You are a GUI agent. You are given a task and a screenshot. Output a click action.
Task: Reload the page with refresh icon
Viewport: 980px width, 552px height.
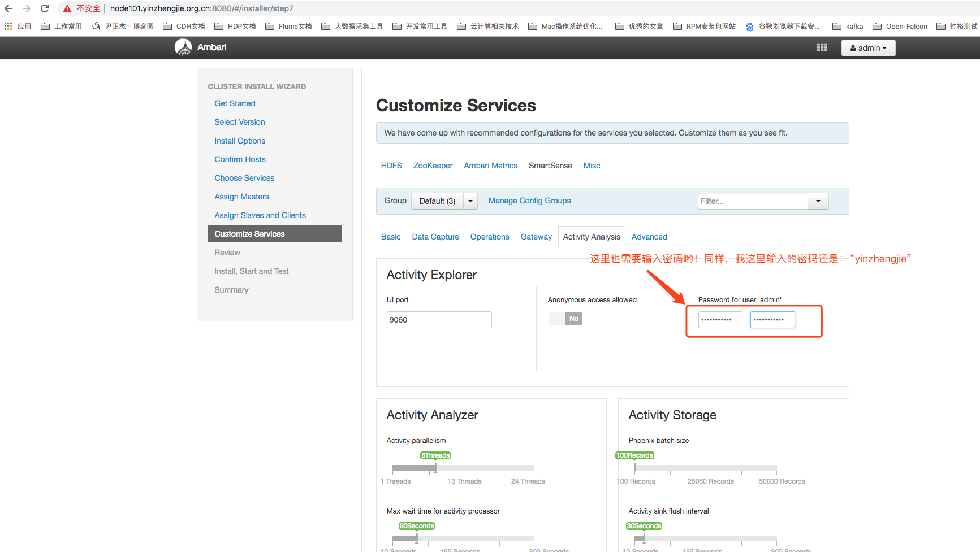point(45,8)
